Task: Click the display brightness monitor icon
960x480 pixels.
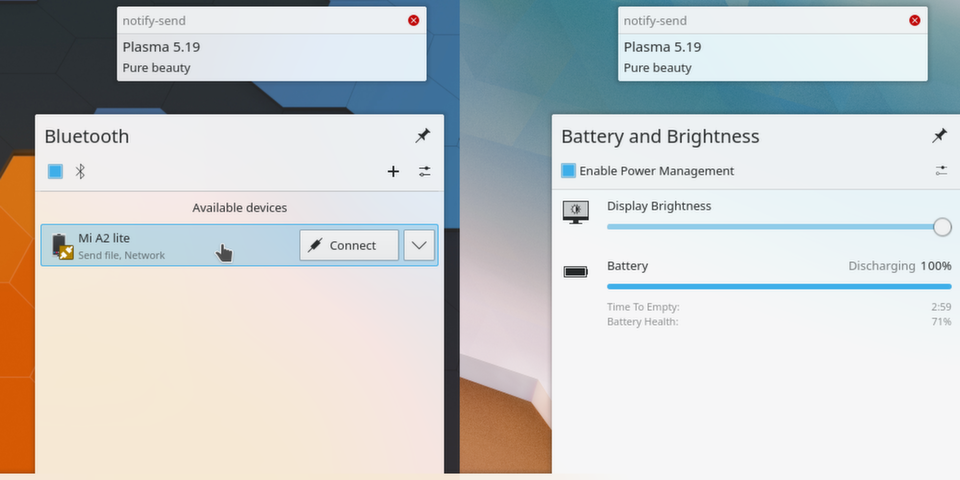Action: (576, 212)
